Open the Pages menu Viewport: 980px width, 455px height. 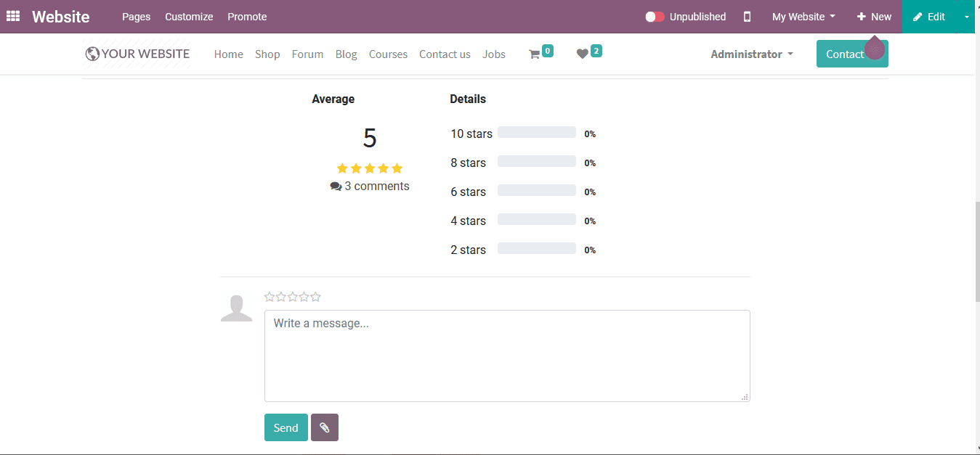click(136, 17)
